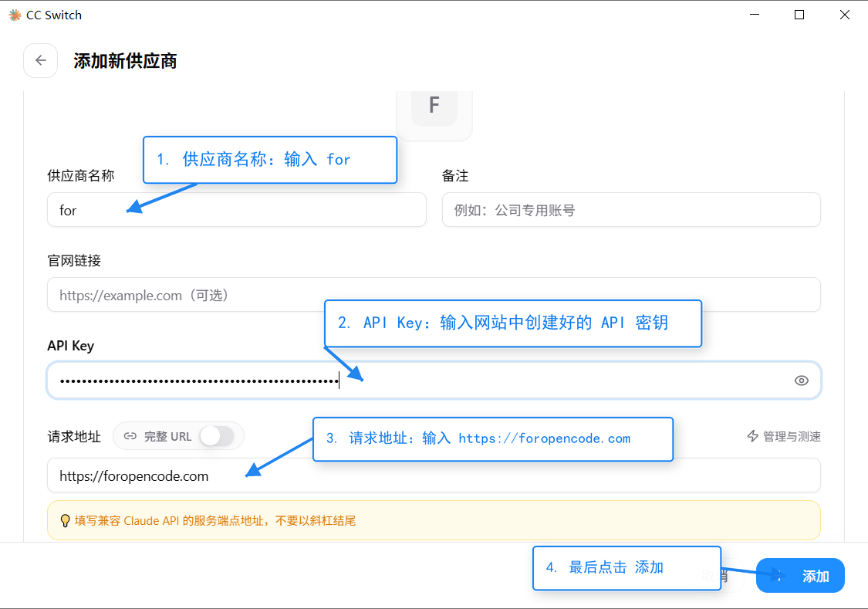The image size is (868, 609).
Task: Focus the 官网链接 input field
Action: point(434,295)
